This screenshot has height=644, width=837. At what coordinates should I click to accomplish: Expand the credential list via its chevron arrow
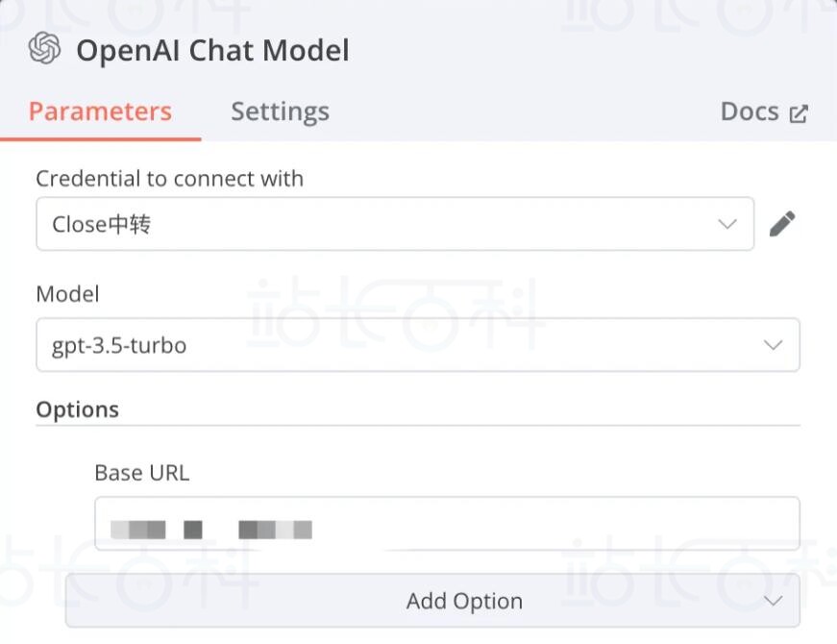click(x=727, y=224)
